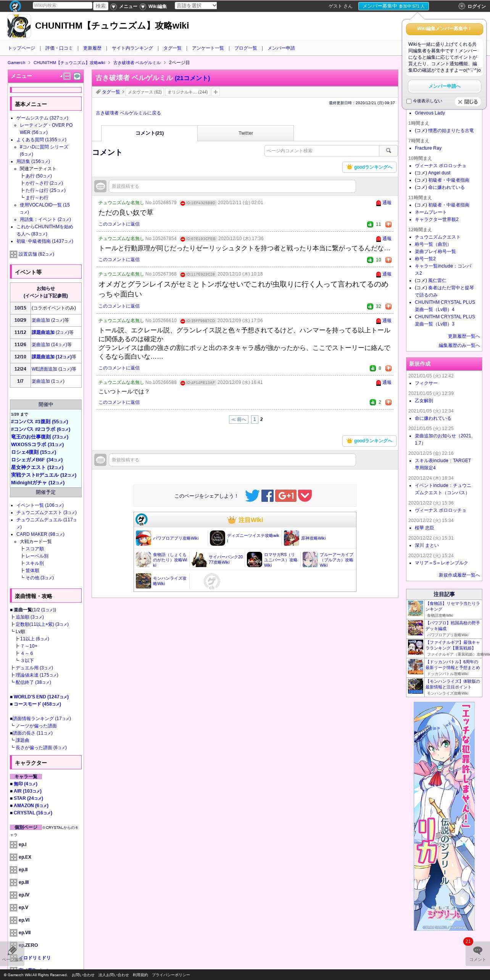This screenshot has height=980, width=490.
Task: Open パワプロアプリ攻略Wiki thumbnail icon
Action: [x=143, y=538]
